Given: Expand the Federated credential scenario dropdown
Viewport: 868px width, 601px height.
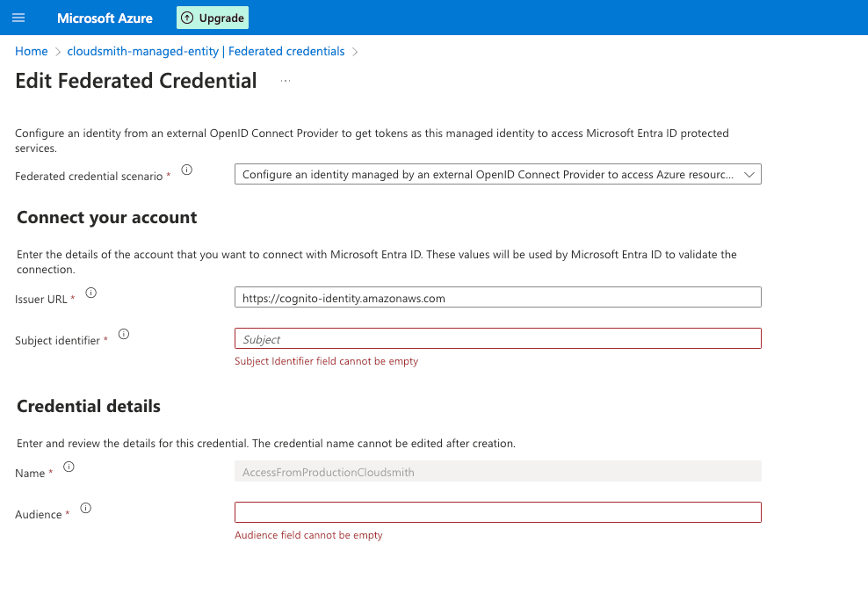Looking at the screenshot, I should [497, 175].
